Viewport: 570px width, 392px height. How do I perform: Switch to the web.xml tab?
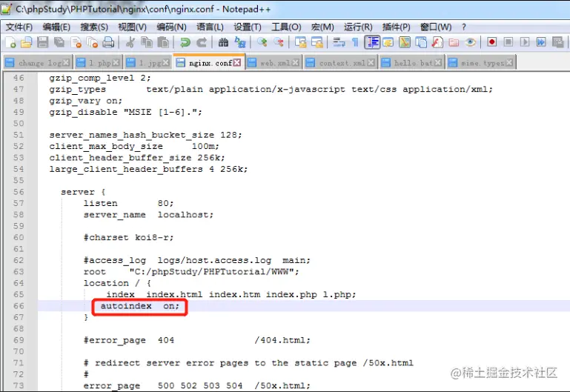pos(274,63)
